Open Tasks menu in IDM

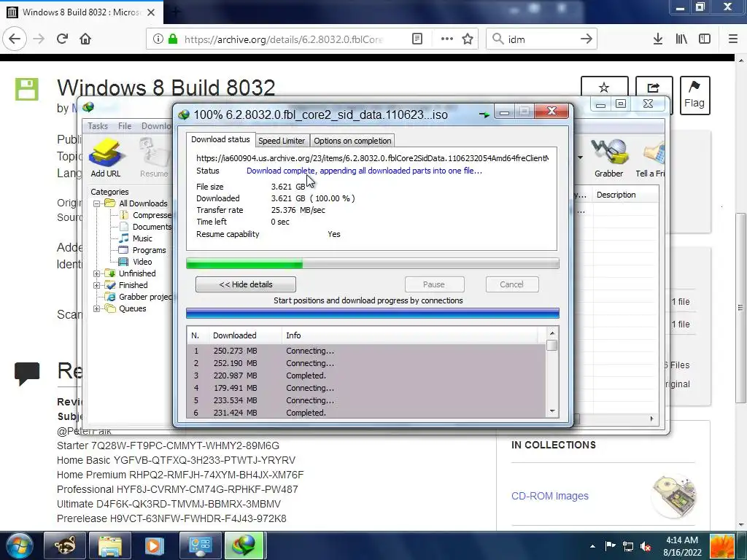tap(98, 125)
